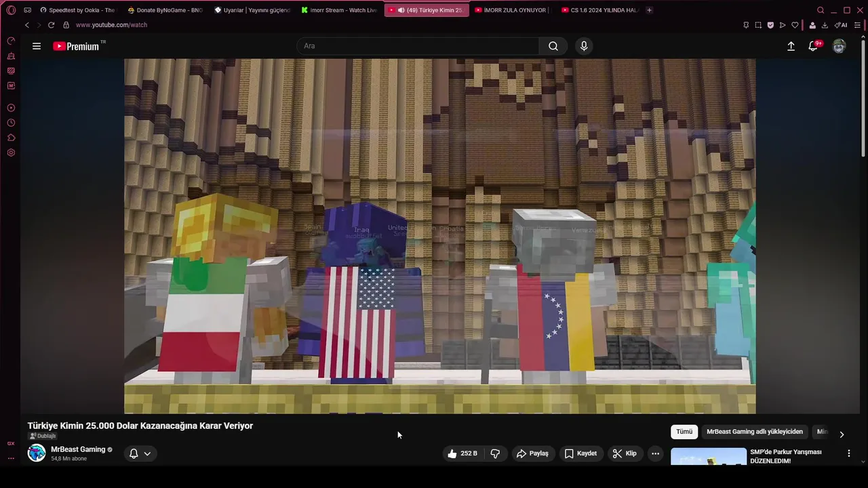Take a snapshot with the capture icon
The height and width of the screenshot is (488, 868).
point(758,25)
